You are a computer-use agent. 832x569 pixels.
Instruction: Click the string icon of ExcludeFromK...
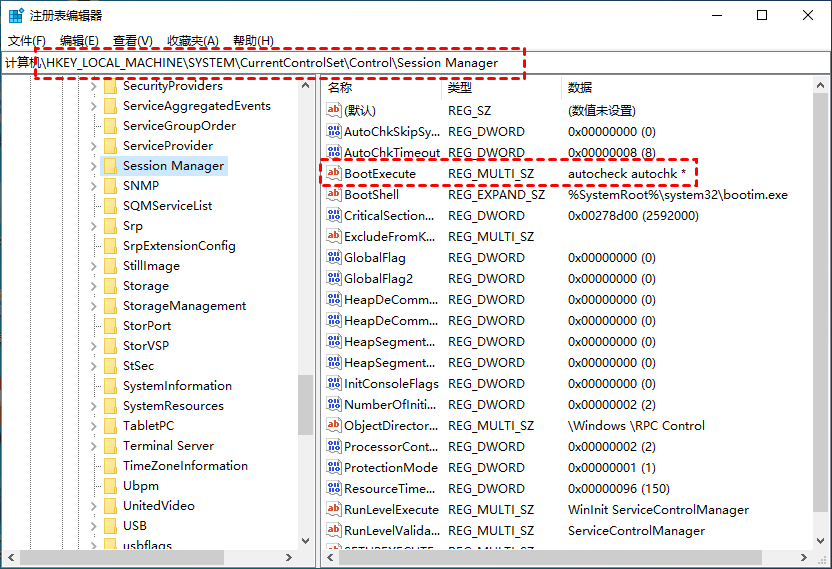pos(333,236)
